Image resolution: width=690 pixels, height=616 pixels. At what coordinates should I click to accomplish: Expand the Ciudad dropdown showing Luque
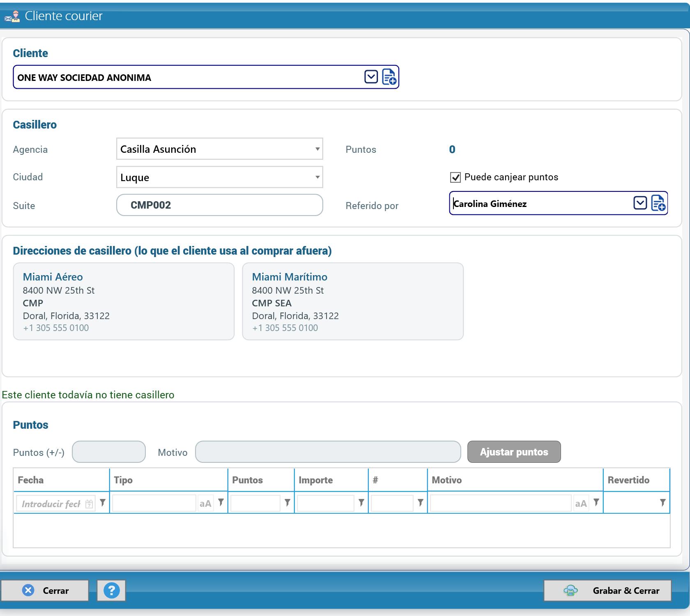[x=317, y=177]
